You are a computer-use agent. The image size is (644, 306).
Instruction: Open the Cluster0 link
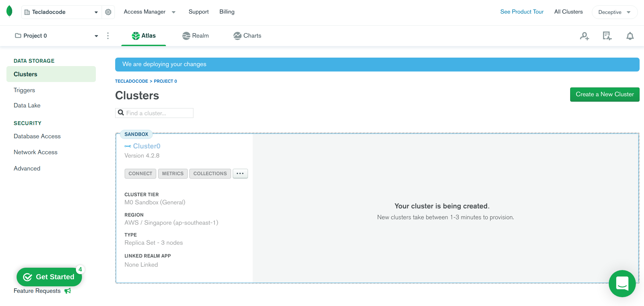click(147, 146)
